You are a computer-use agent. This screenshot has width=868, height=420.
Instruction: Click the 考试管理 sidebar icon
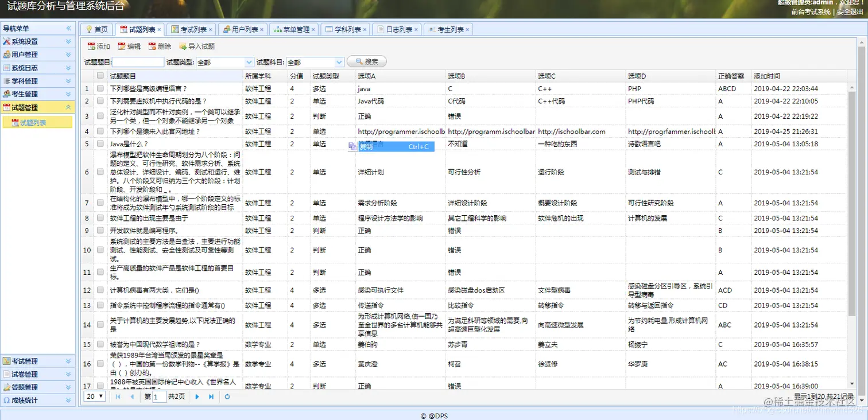click(x=6, y=361)
